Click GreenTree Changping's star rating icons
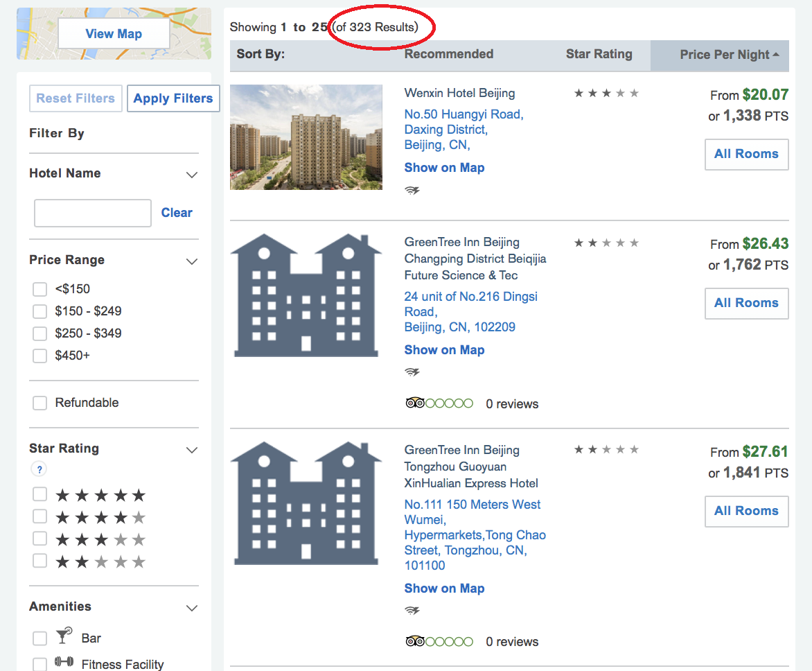This screenshot has height=671, width=812. (606, 243)
